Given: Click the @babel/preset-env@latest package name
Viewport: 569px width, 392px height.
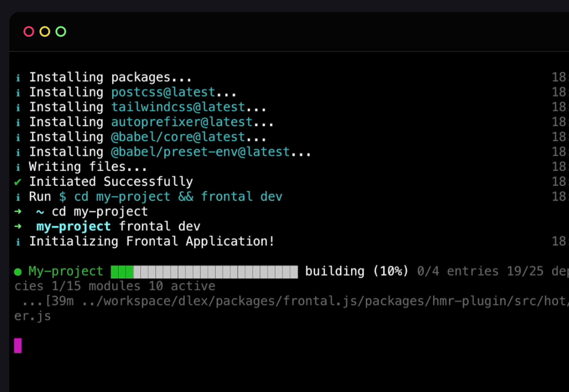Looking at the screenshot, I should tap(200, 152).
